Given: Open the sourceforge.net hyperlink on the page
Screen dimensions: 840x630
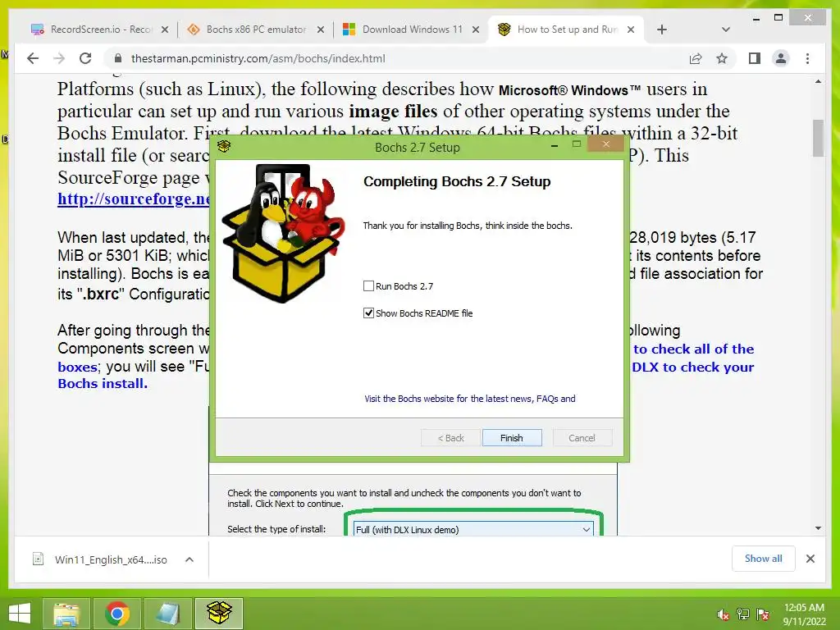Looking at the screenshot, I should tap(134, 199).
